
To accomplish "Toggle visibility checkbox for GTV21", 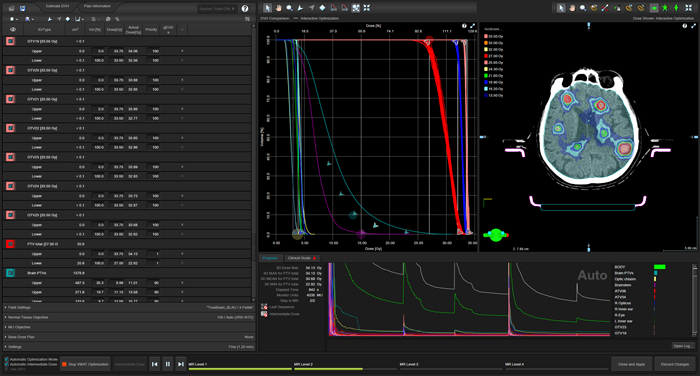I will pos(10,99).
